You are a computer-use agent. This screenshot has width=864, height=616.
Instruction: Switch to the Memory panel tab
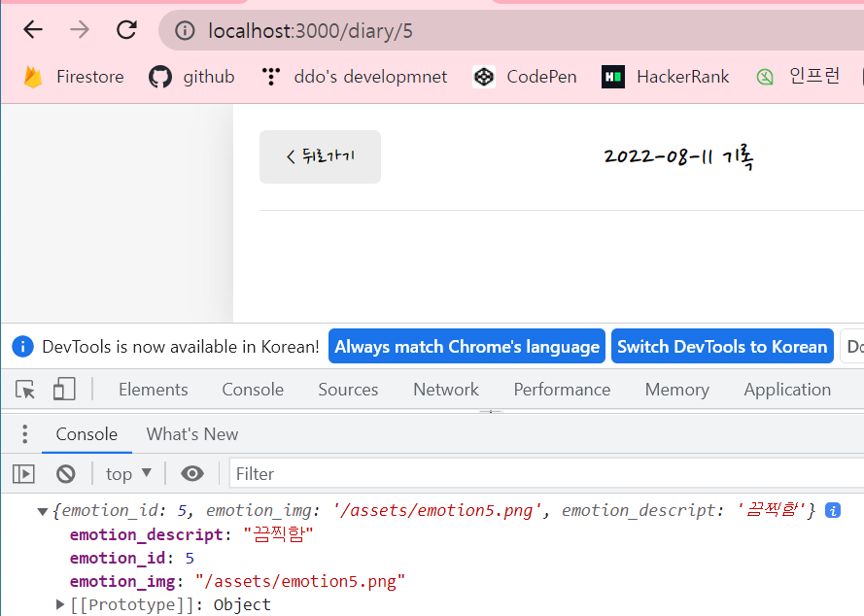click(x=677, y=390)
